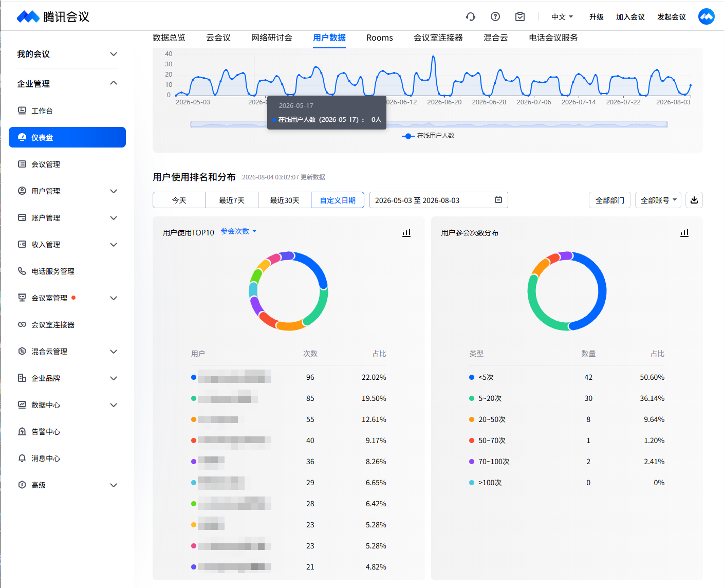Expand the 数据中心 submenu chevron

click(x=114, y=405)
